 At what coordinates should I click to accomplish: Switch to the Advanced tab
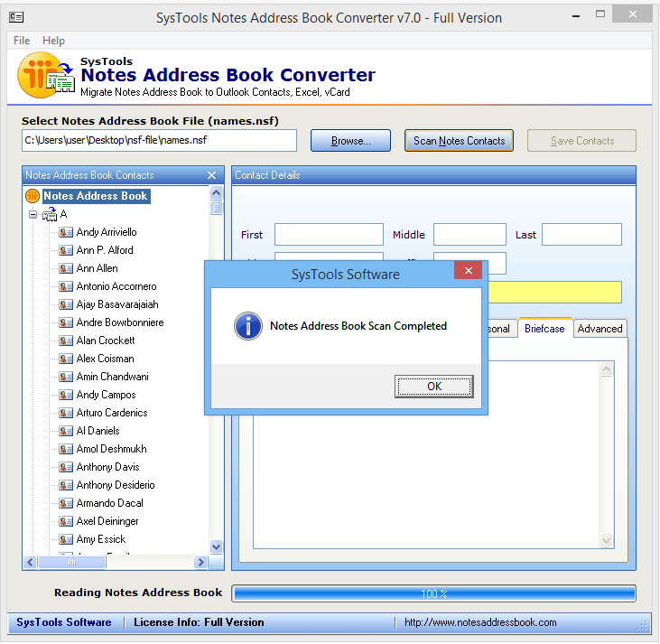point(600,329)
